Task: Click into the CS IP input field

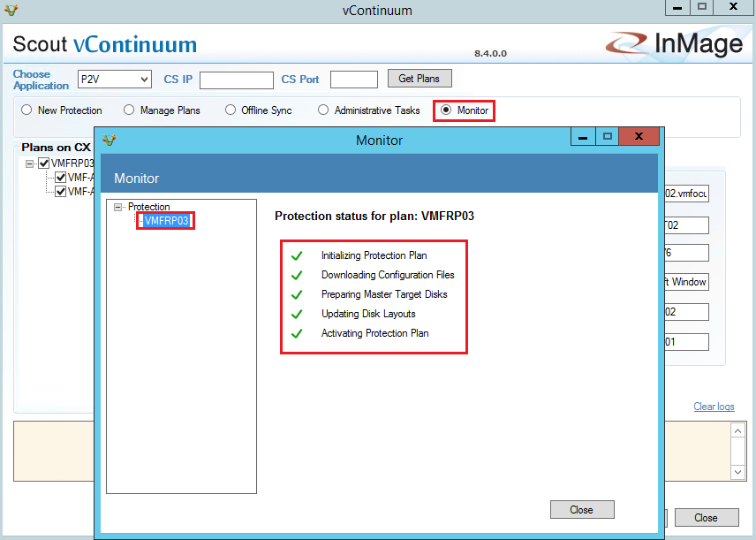Action: pos(236,80)
